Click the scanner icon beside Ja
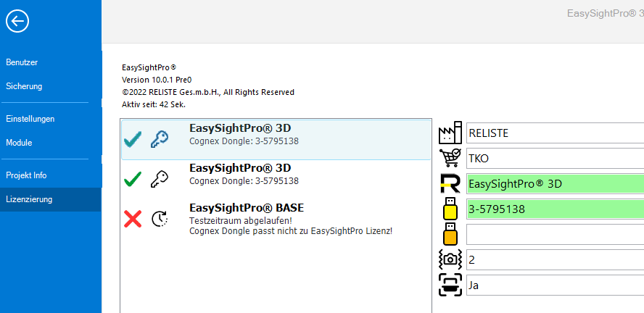 450,285
